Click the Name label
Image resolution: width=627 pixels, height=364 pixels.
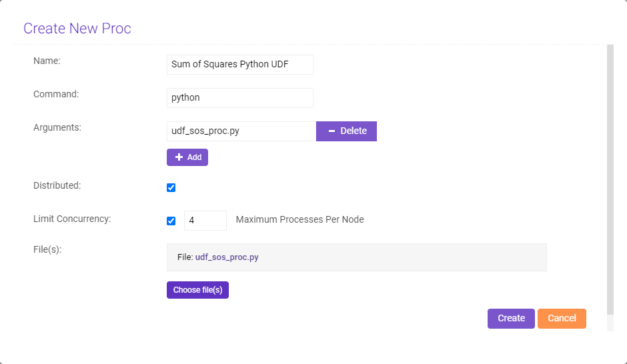(47, 61)
